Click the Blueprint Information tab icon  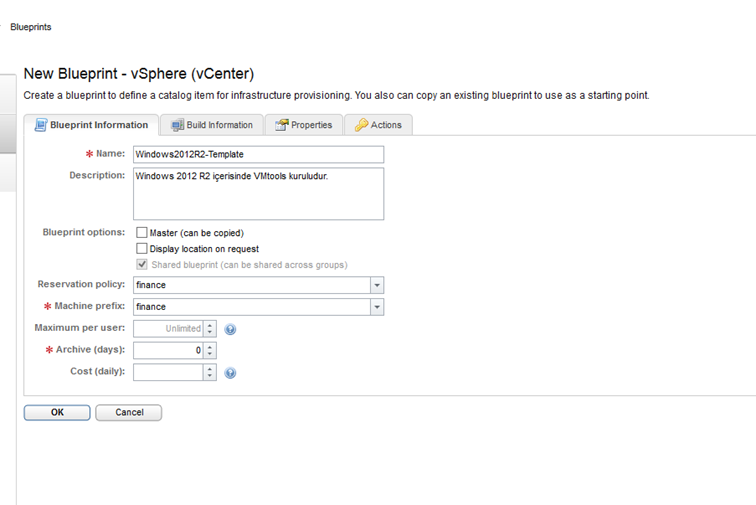(40, 125)
